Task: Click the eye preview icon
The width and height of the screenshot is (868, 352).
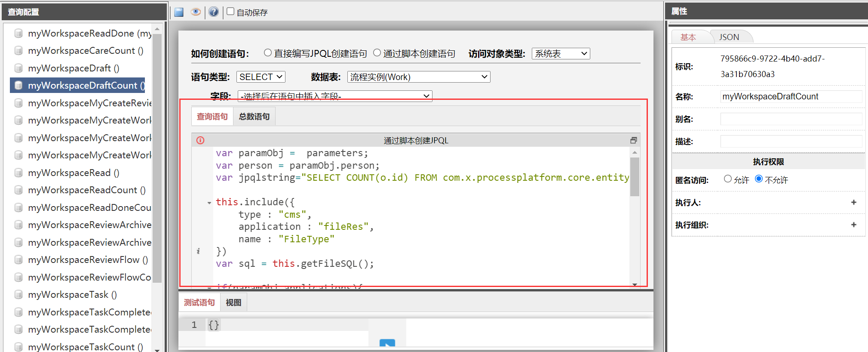Action: point(196,12)
